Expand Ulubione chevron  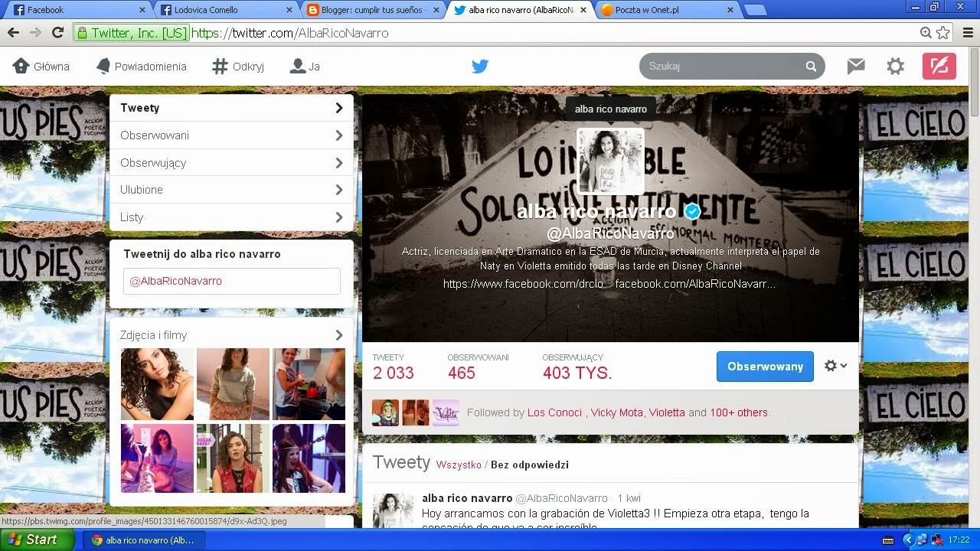coord(338,190)
